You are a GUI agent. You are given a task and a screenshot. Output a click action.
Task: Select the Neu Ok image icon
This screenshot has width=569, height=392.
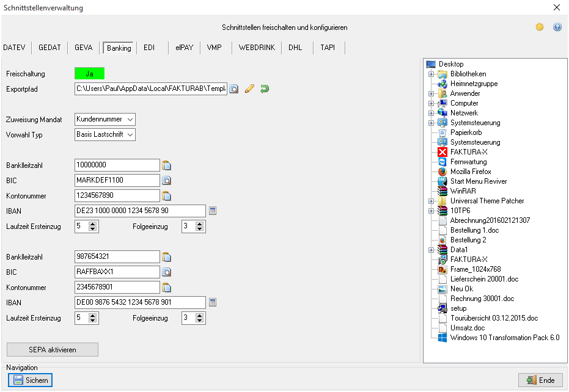(x=442, y=289)
